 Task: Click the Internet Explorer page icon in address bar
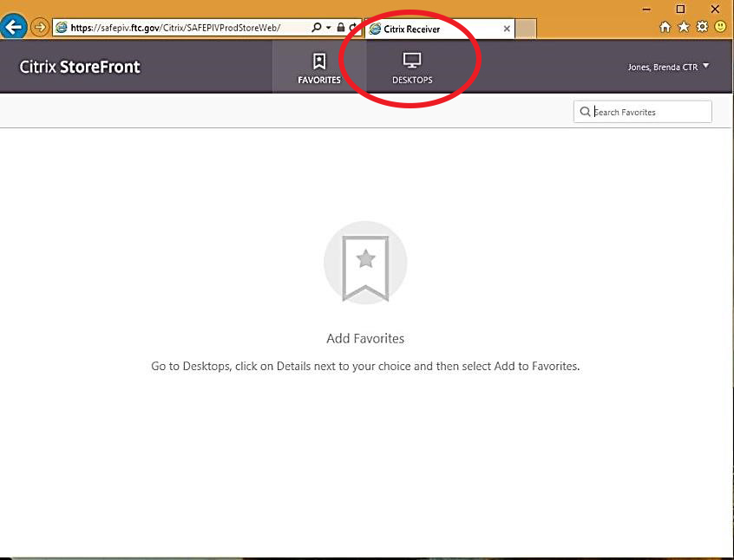(x=62, y=28)
